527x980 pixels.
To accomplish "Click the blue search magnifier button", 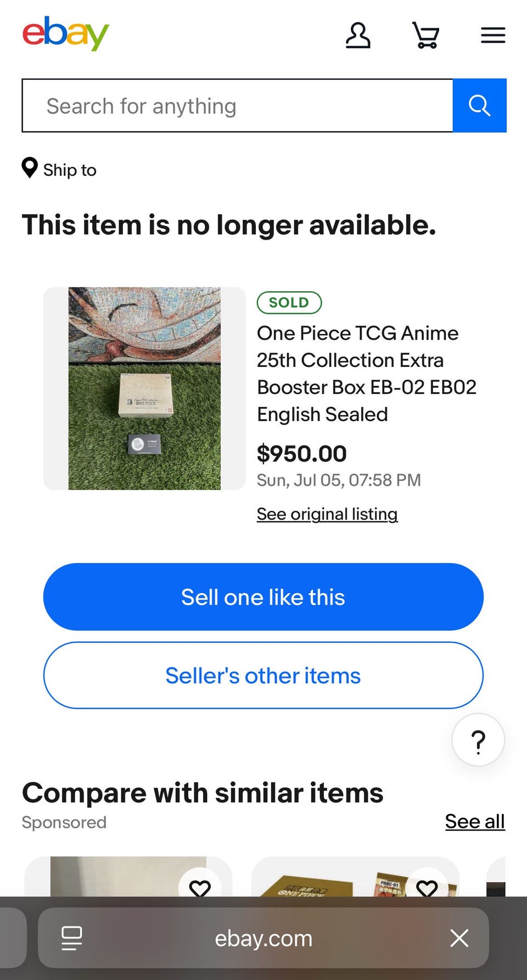I will (x=479, y=105).
